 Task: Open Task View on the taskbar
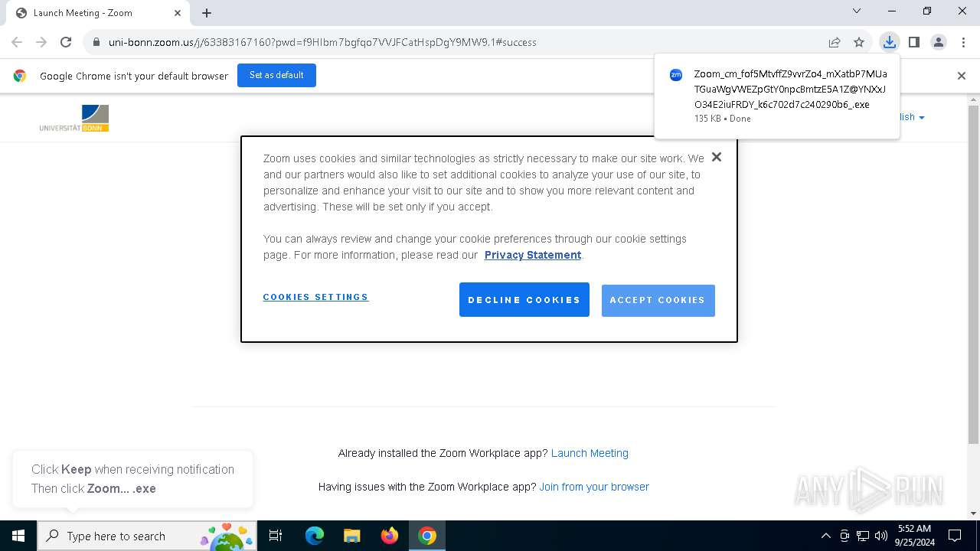click(x=276, y=536)
